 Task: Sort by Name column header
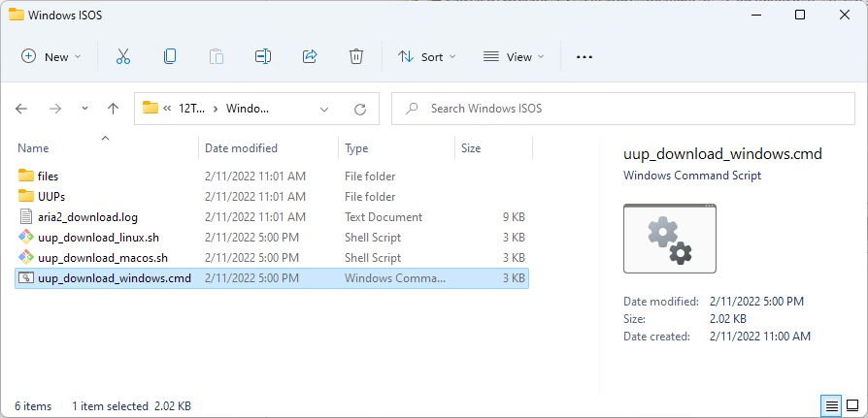[33, 148]
